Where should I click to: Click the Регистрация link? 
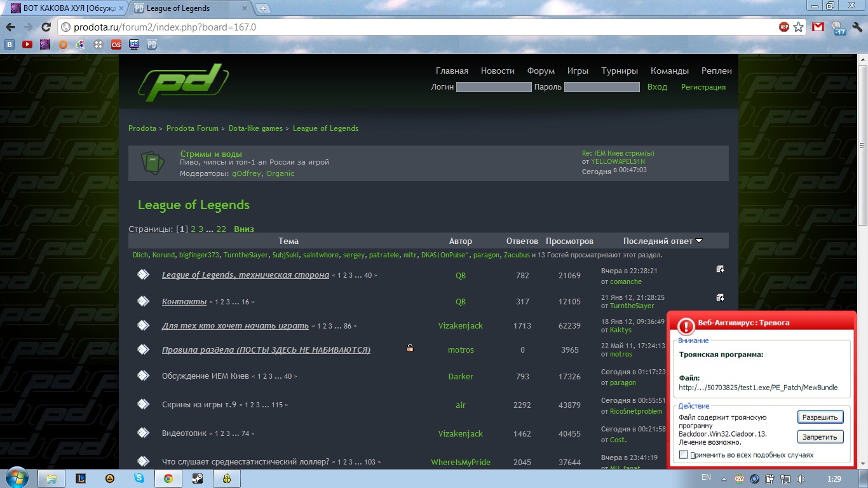tap(703, 87)
